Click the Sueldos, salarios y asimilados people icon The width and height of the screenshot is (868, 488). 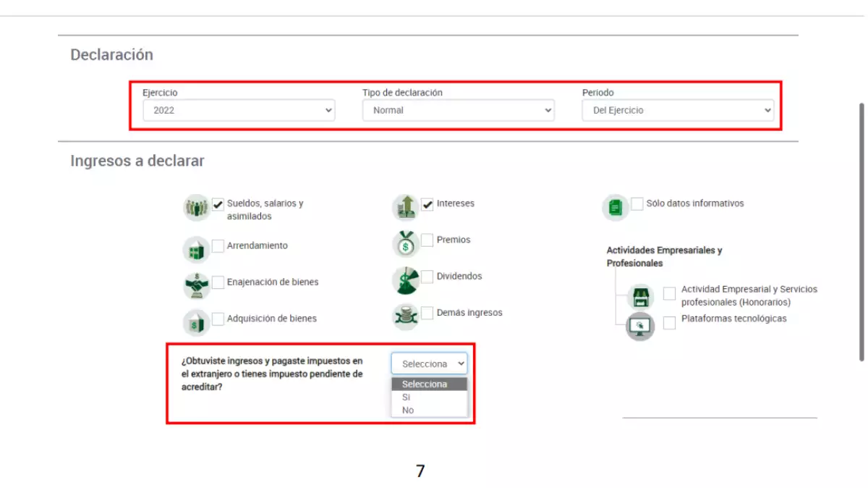pos(195,208)
